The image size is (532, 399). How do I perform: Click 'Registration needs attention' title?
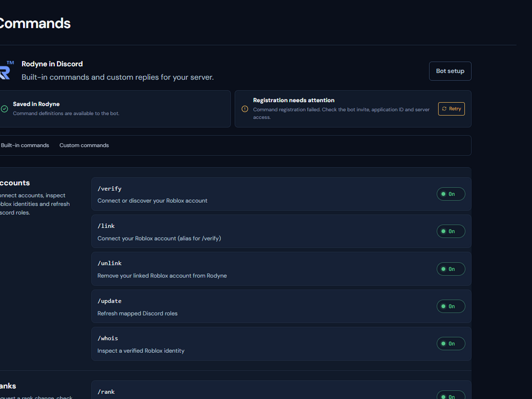[293, 100]
